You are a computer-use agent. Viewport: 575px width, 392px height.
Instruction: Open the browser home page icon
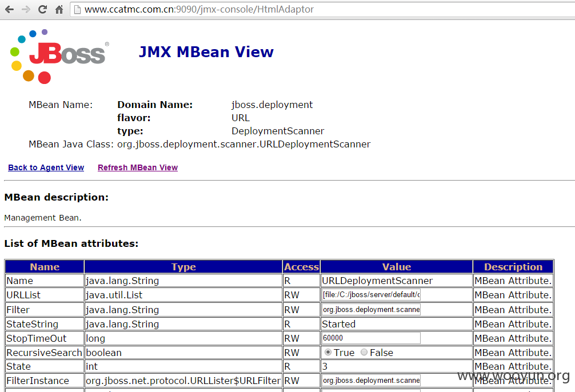click(x=59, y=9)
